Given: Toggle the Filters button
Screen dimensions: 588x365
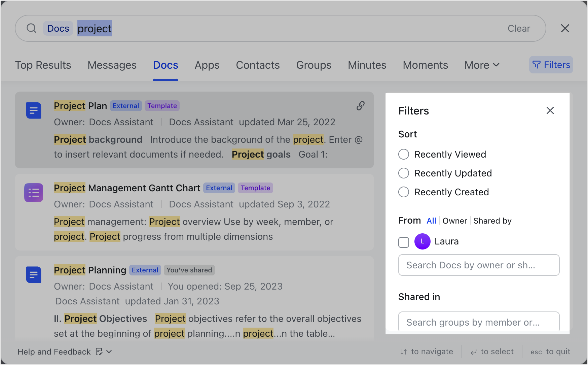Looking at the screenshot, I should click(x=551, y=65).
